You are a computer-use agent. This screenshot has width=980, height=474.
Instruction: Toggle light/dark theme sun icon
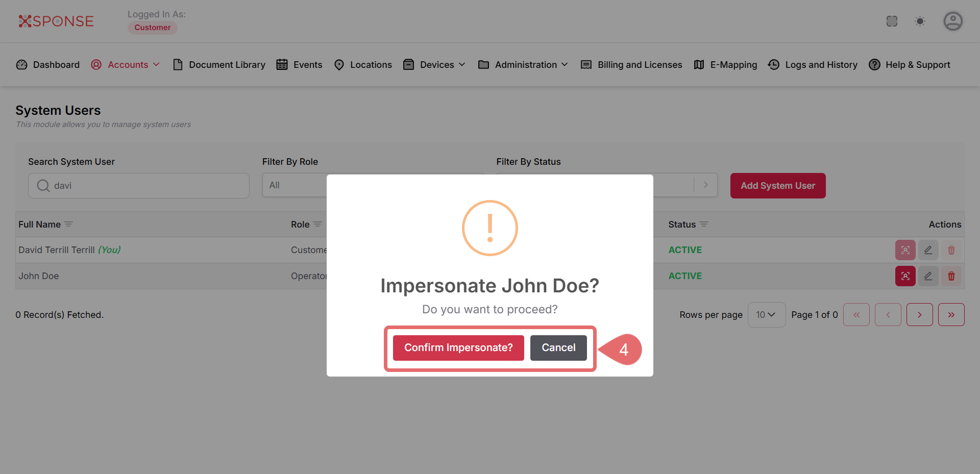920,21
